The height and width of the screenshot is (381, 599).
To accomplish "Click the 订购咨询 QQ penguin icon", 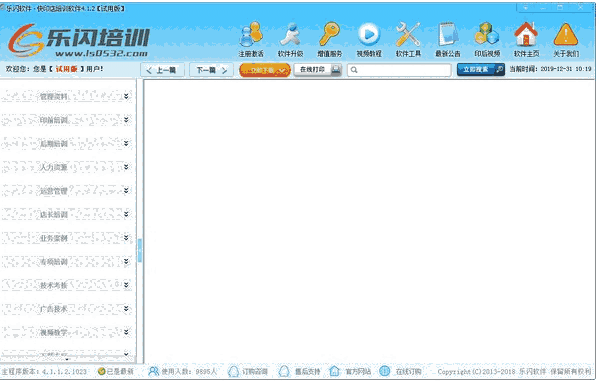I will click(233, 371).
